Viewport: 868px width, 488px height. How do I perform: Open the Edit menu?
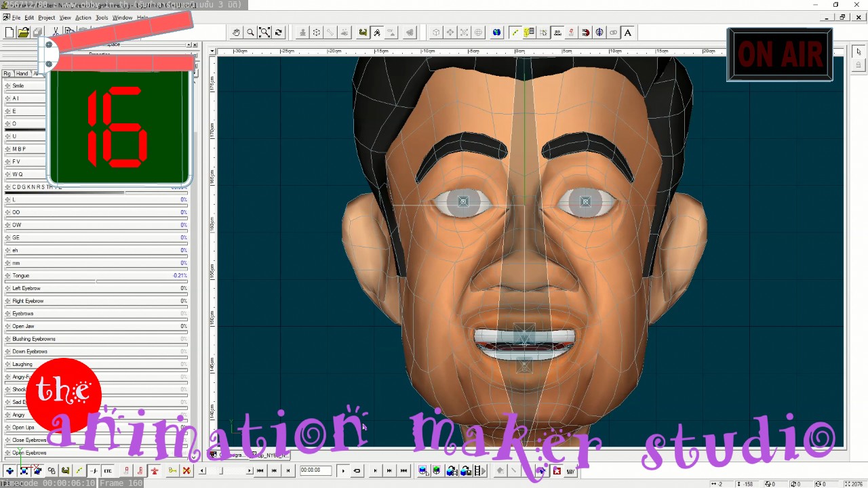point(29,18)
